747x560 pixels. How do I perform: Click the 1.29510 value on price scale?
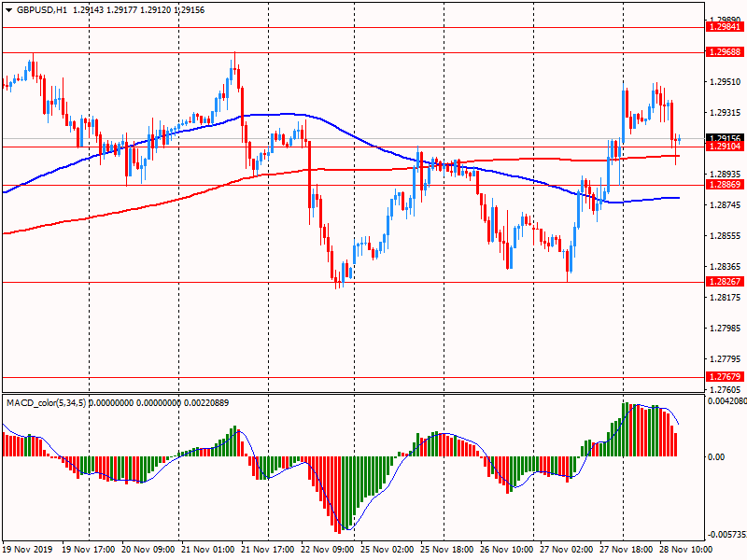click(x=725, y=82)
